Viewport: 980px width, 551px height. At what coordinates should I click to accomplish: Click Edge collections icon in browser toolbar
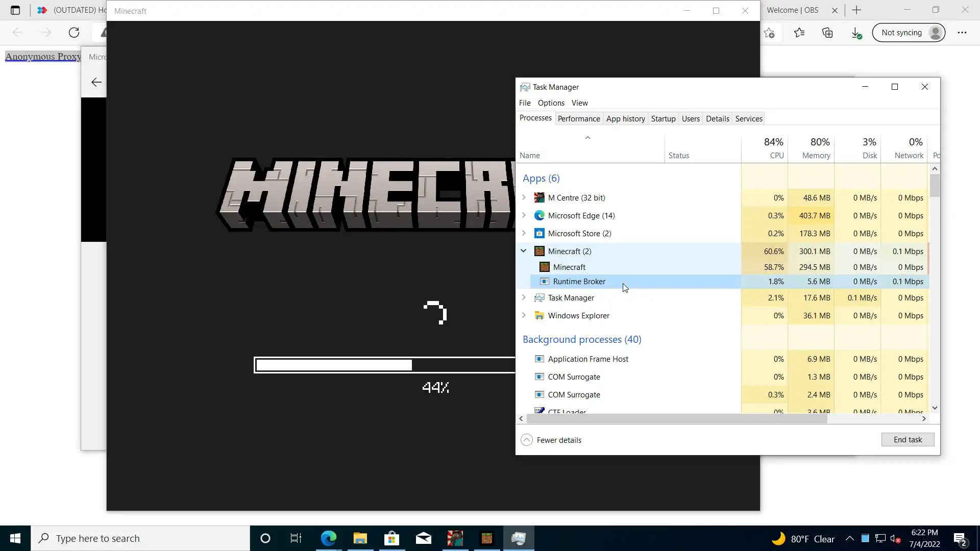pyautogui.click(x=827, y=33)
